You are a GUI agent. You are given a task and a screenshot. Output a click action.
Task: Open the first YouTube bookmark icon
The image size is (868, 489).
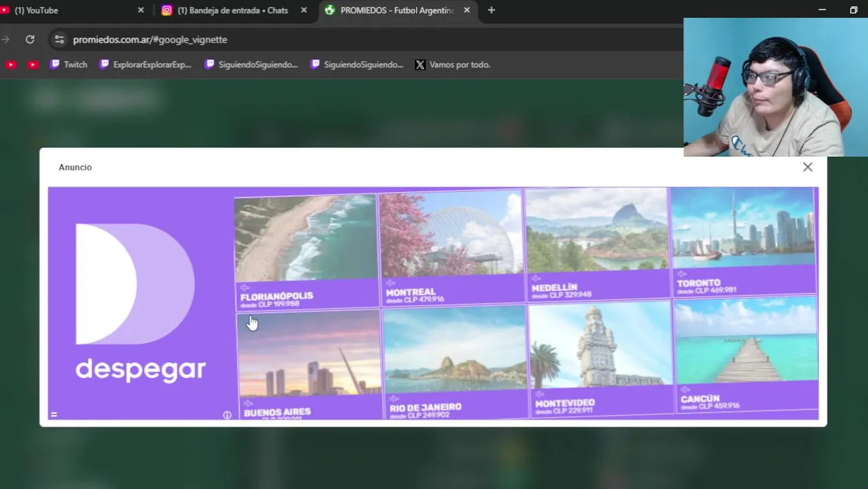[11, 65]
